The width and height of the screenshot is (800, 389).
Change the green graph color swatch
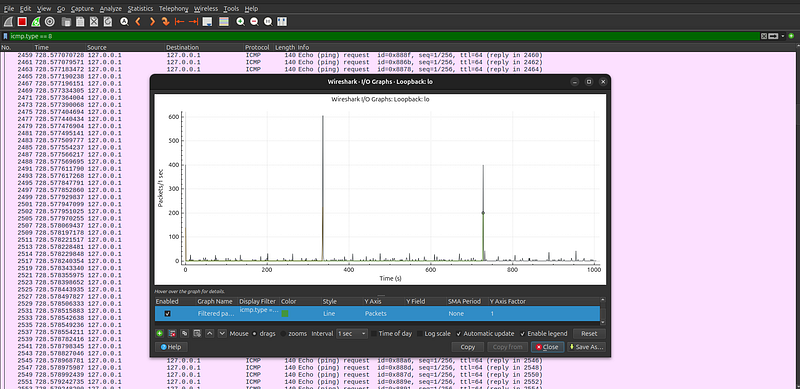(285, 313)
